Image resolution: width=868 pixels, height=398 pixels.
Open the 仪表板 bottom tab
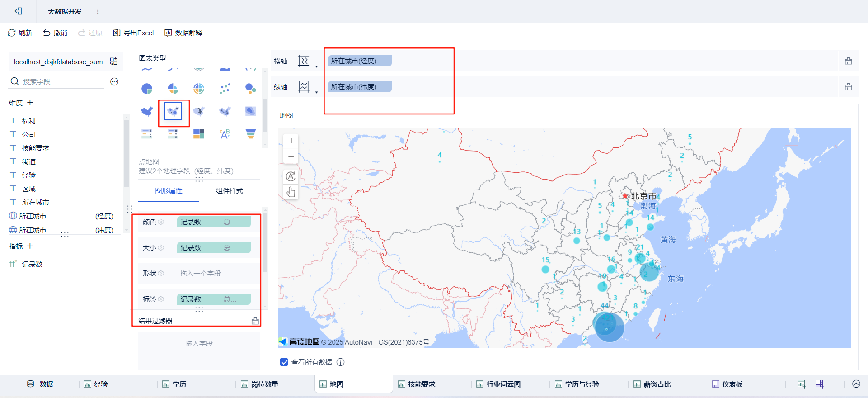(727, 384)
